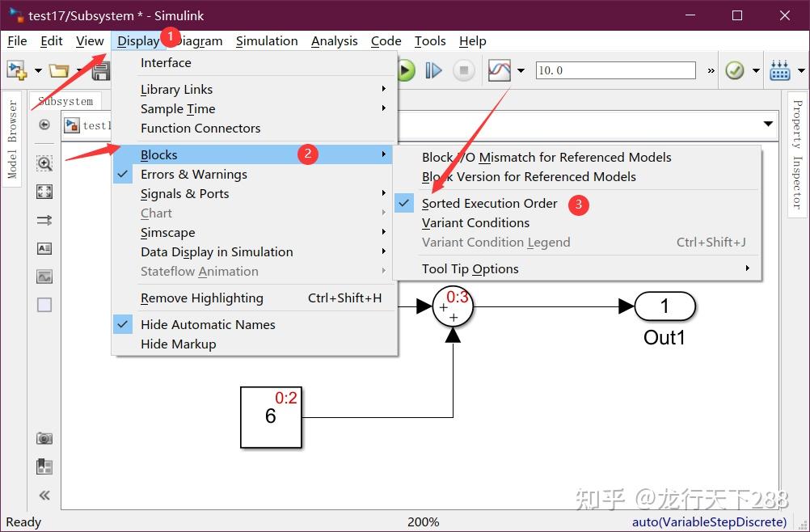The height and width of the screenshot is (532, 810).
Task: Click the Step Forward button
Action: click(x=433, y=70)
